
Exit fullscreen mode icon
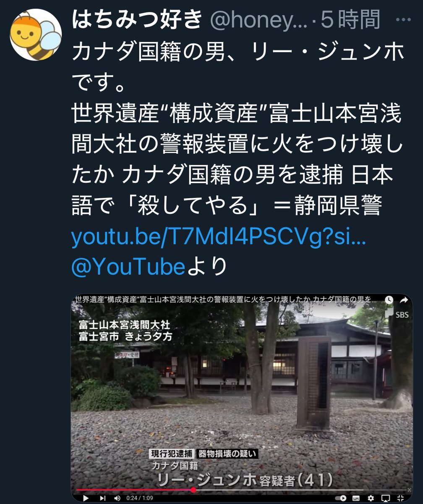[x=400, y=498]
